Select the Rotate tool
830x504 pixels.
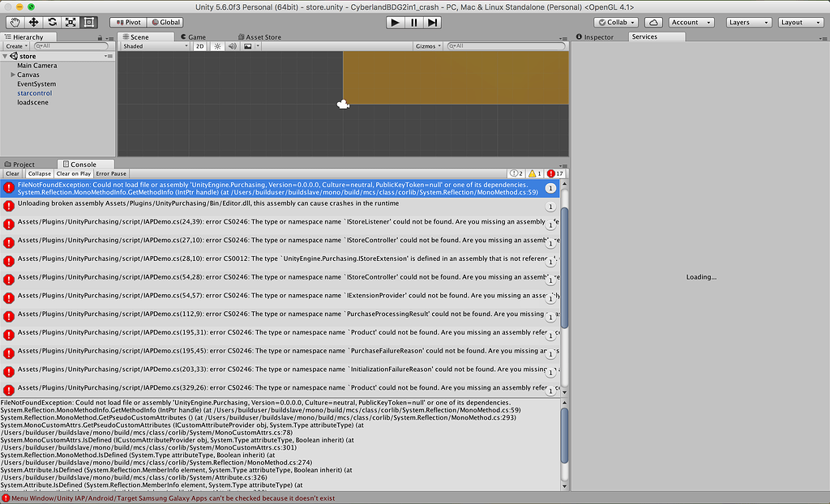[x=51, y=22]
